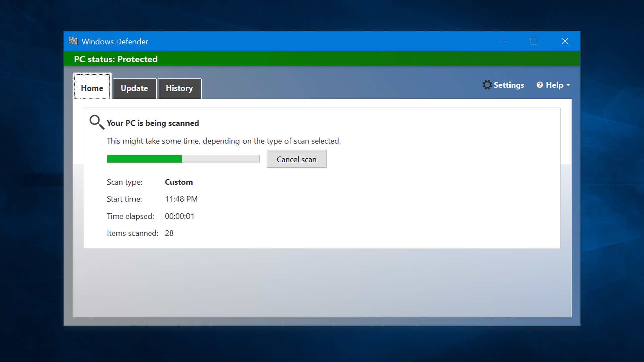Navigate to Update menu section

134,88
